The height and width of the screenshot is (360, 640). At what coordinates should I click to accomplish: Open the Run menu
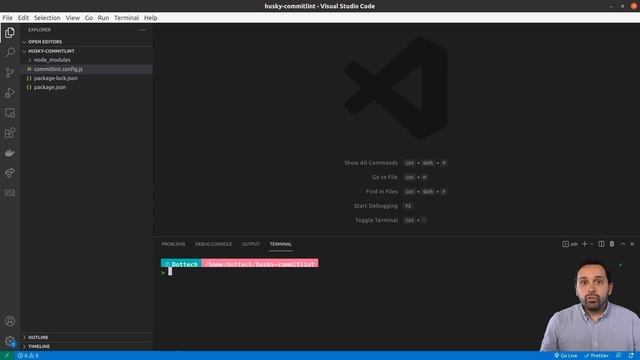tap(103, 18)
